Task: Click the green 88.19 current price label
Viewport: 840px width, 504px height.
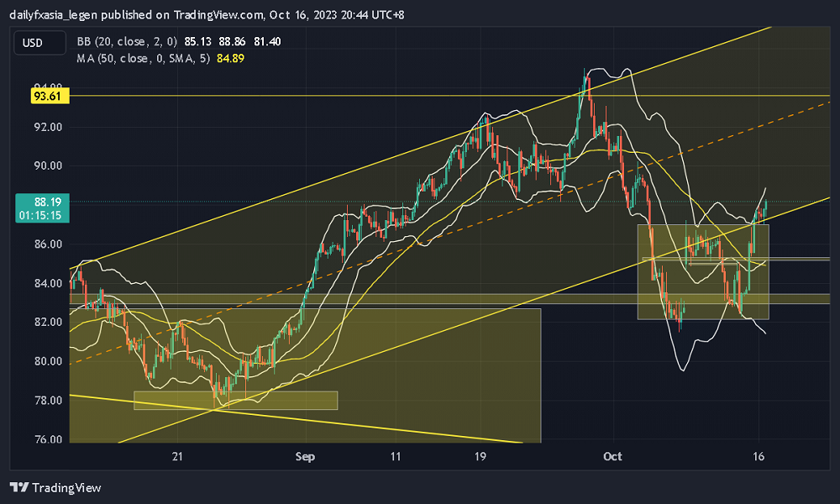Action: coord(41,202)
